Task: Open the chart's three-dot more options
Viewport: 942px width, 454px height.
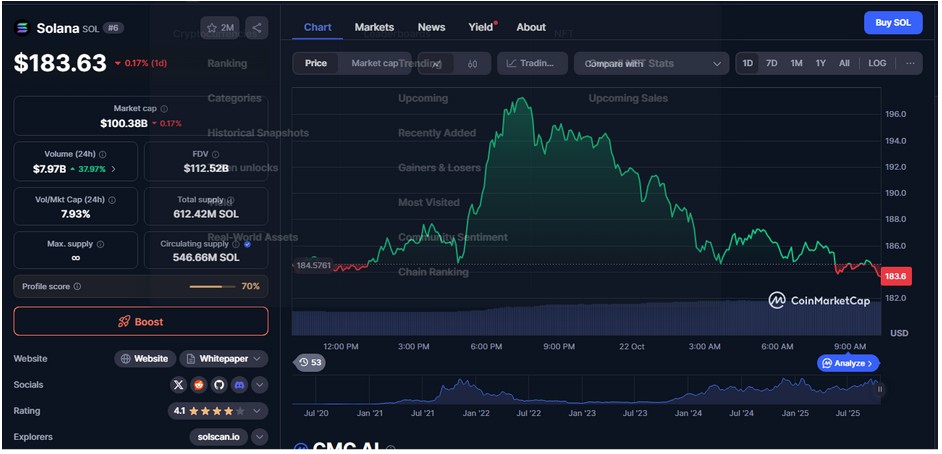Action: pyautogui.click(x=909, y=63)
